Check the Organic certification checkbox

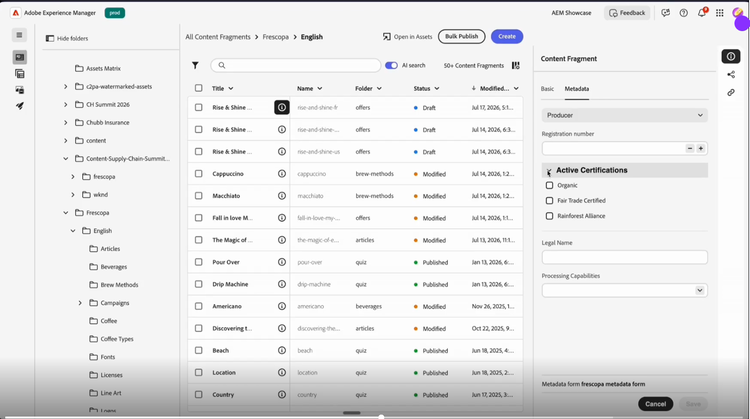tap(549, 185)
